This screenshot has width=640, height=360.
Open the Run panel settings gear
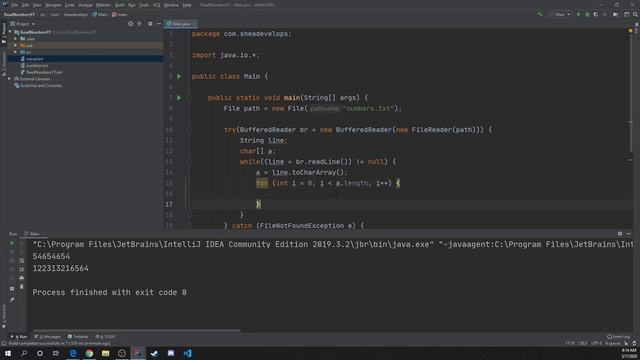pyautogui.click(x=620, y=234)
